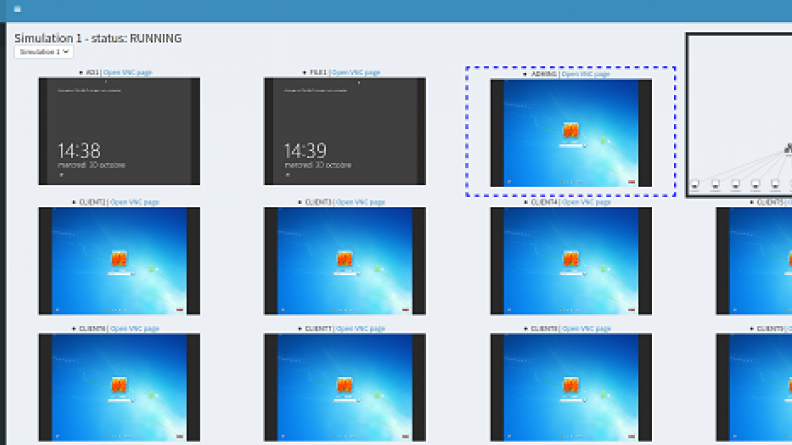
Task: Click the CLIENT2 machine name label
Action: point(92,202)
